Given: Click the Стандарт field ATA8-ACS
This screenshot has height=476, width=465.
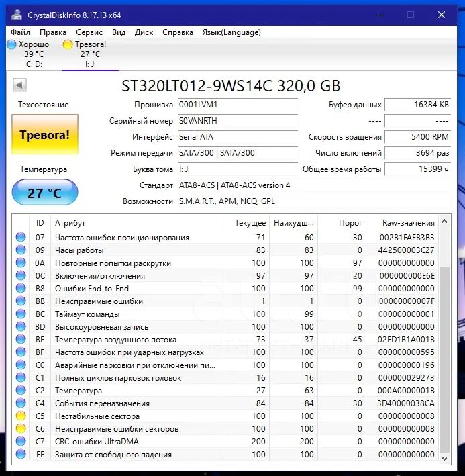Looking at the screenshot, I should [x=314, y=185].
